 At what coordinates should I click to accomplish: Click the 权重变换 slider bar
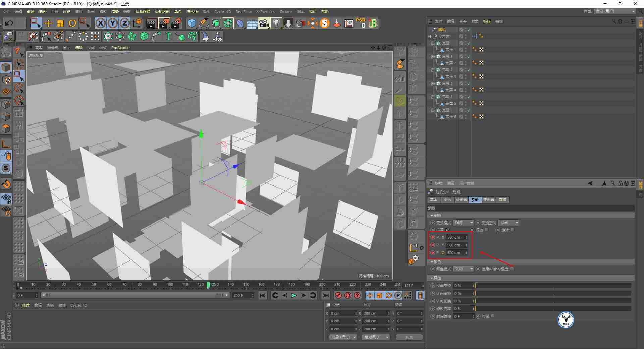tap(553, 286)
